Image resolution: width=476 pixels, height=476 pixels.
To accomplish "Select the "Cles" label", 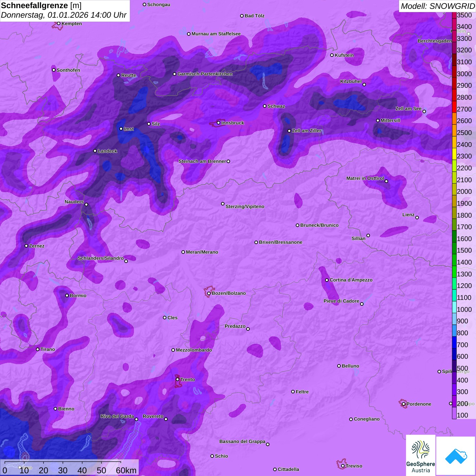I will [172, 318].
